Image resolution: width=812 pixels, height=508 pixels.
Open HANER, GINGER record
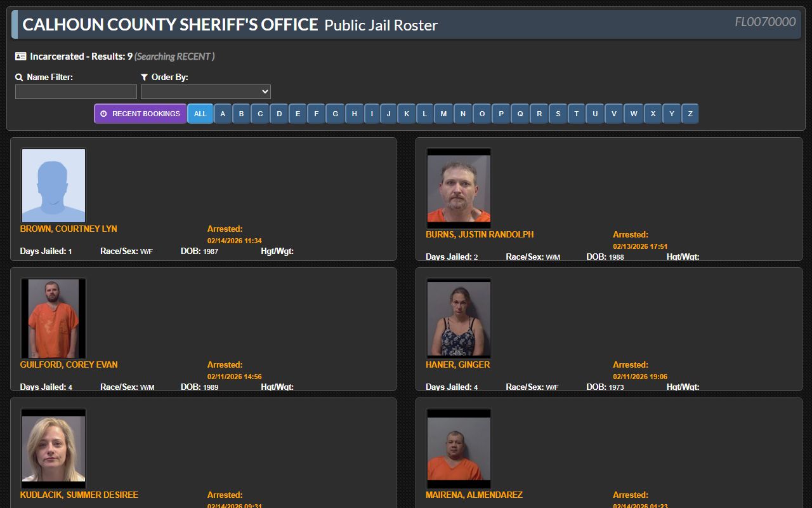click(458, 364)
